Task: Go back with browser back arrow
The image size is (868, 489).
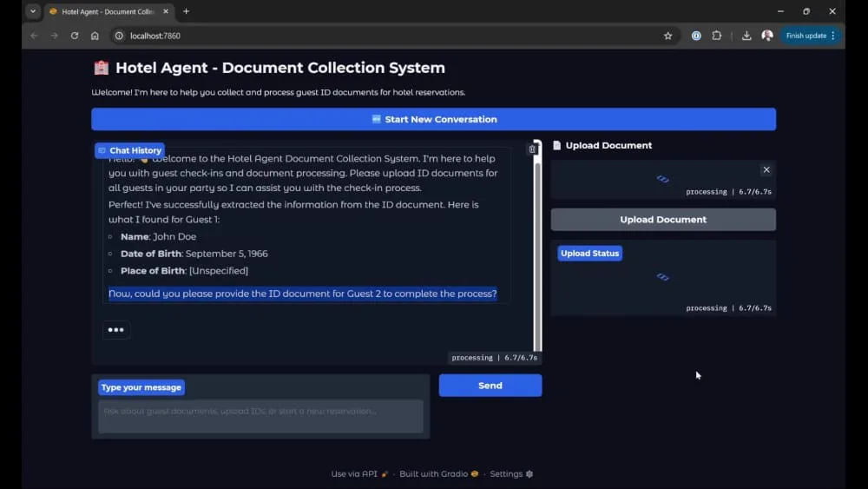Action: pos(35,36)
